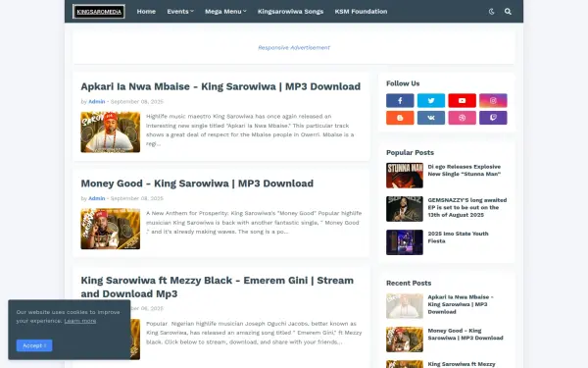Open Apkari Ia Nwa Mbaise post thumbnail
The image size is (588, 368).
110,132
